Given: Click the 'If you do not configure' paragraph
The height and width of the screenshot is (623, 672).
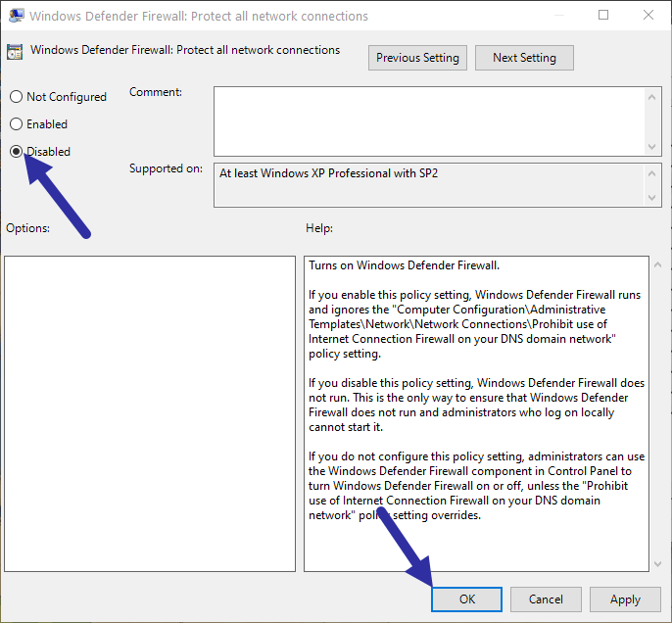Looking at the screenshot, I should (x=476, y=486).
